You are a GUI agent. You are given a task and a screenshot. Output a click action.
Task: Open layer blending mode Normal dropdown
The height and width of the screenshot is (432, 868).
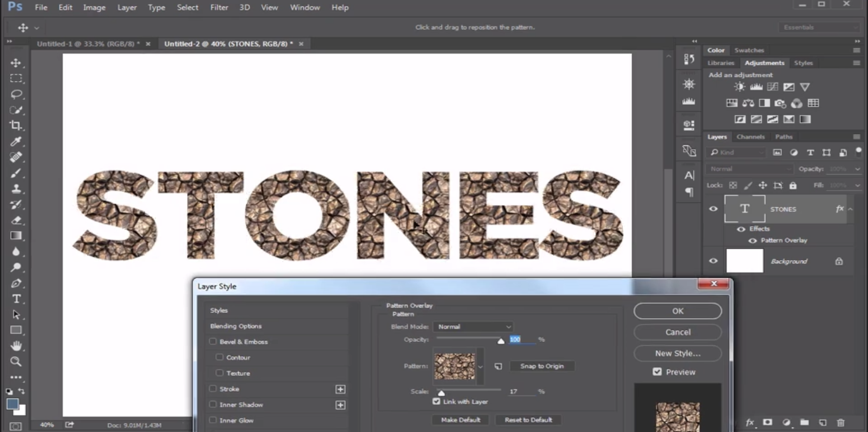(x=750, y=169)
